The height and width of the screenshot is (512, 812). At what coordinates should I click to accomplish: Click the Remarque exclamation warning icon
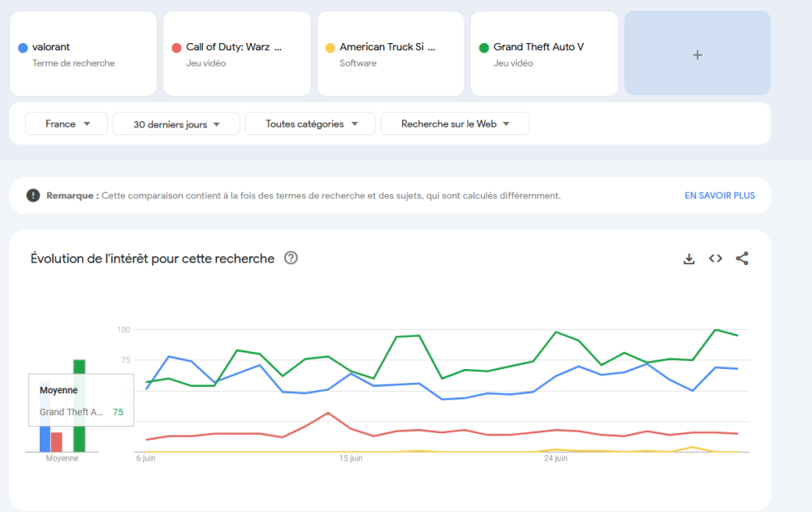point(32,195)
